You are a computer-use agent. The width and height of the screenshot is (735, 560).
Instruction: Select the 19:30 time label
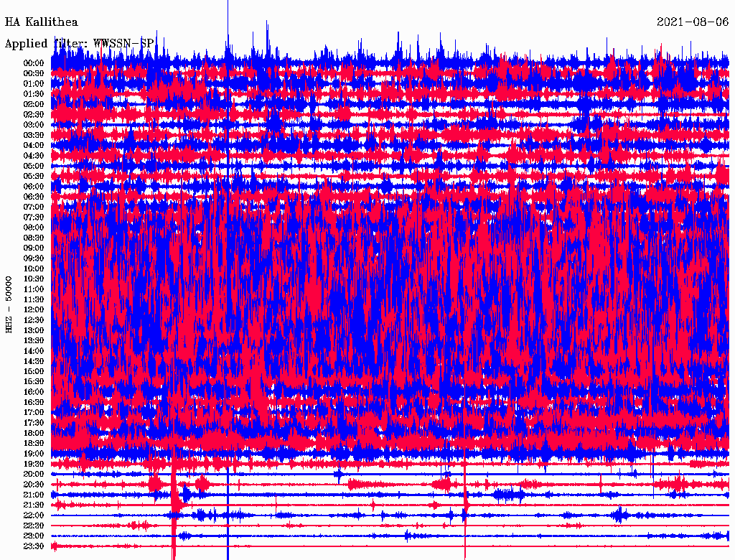coord(33,465)
